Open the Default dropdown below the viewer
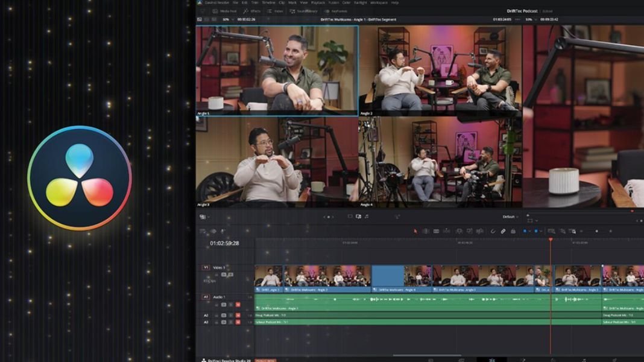Viewport: 644px width, 362px height. (x=511, y=217)
